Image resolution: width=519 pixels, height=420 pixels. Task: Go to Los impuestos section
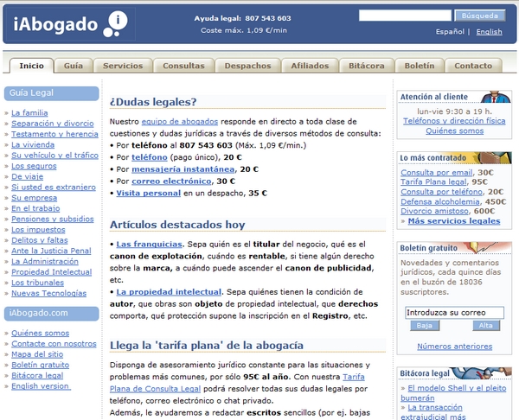click(x=38, y=230)
